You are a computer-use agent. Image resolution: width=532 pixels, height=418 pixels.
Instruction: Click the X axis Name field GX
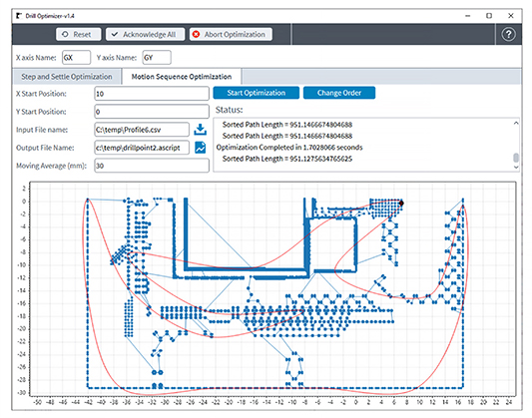76,58
